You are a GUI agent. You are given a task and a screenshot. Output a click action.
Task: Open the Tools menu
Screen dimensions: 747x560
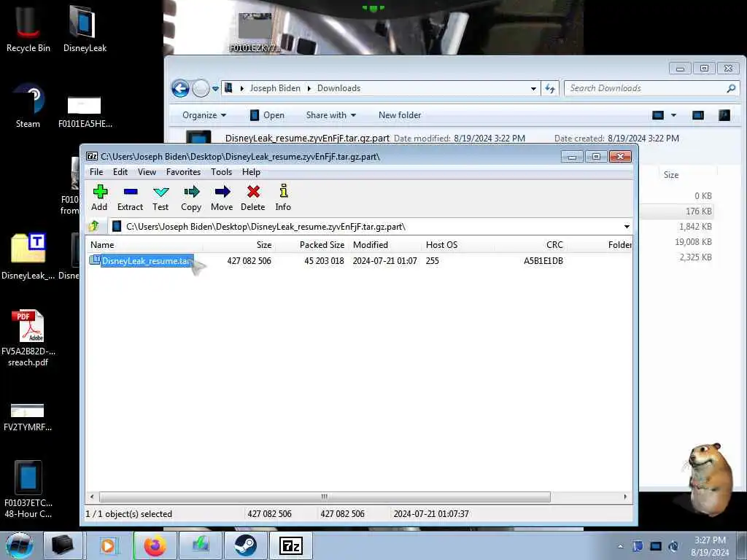222,172
